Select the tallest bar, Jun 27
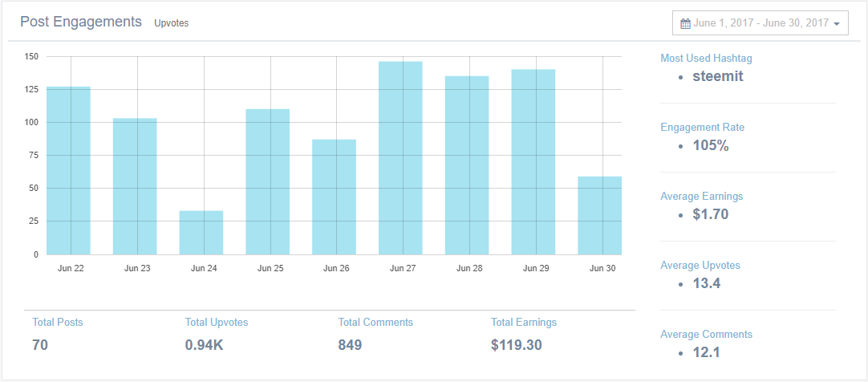This screenshot has width=868, height=382. coord(400,158)
